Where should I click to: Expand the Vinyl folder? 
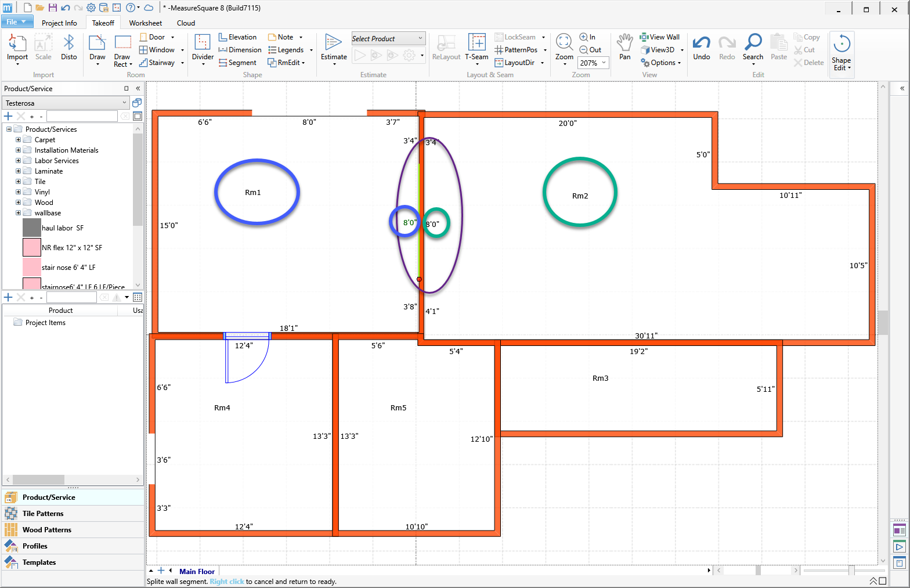[18, 192]
